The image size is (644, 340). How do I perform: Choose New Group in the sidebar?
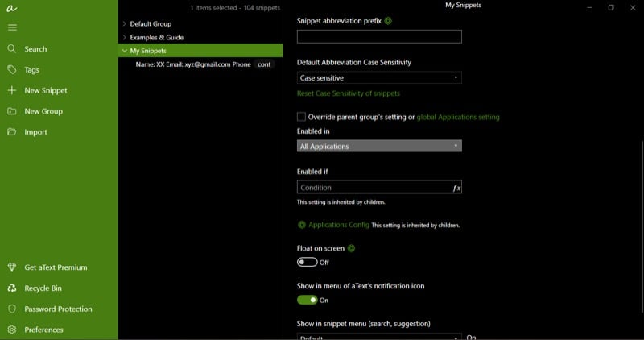tap(43, 111)
